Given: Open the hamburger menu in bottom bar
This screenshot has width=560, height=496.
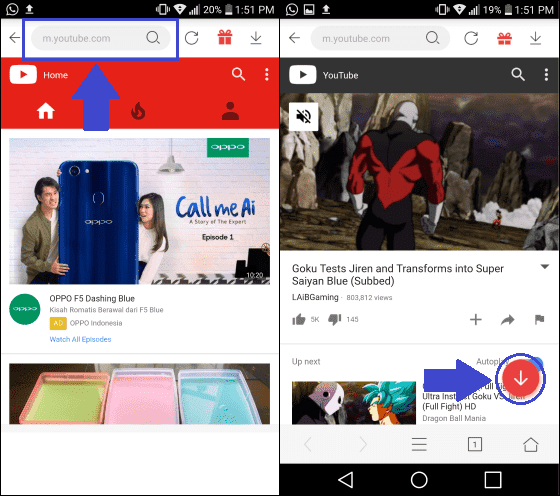Looking at the screenshot, I should coord(419,444).
